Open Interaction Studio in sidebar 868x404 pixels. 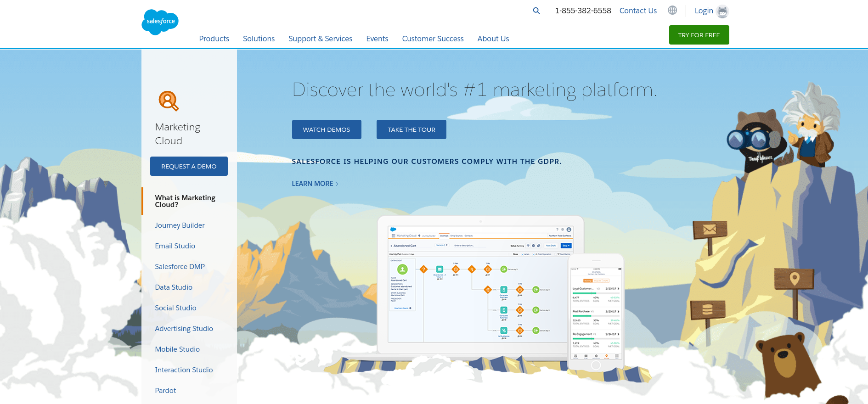[184, 370]
